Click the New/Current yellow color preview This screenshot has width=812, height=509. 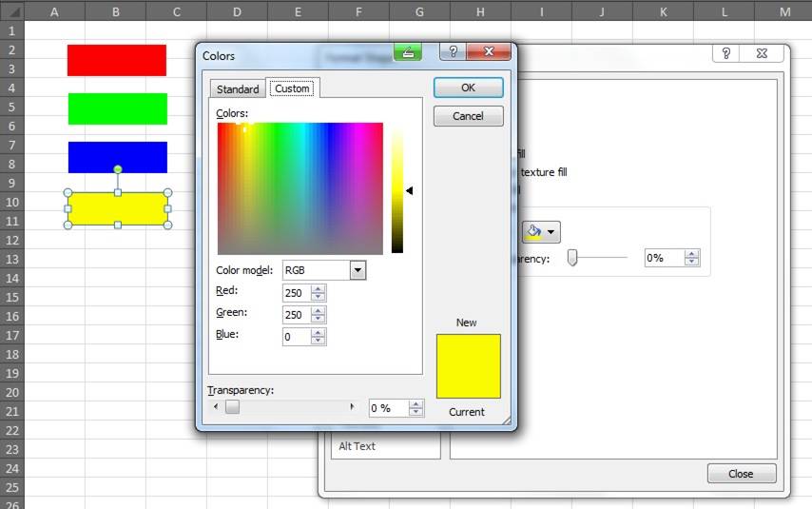(469, 366)
